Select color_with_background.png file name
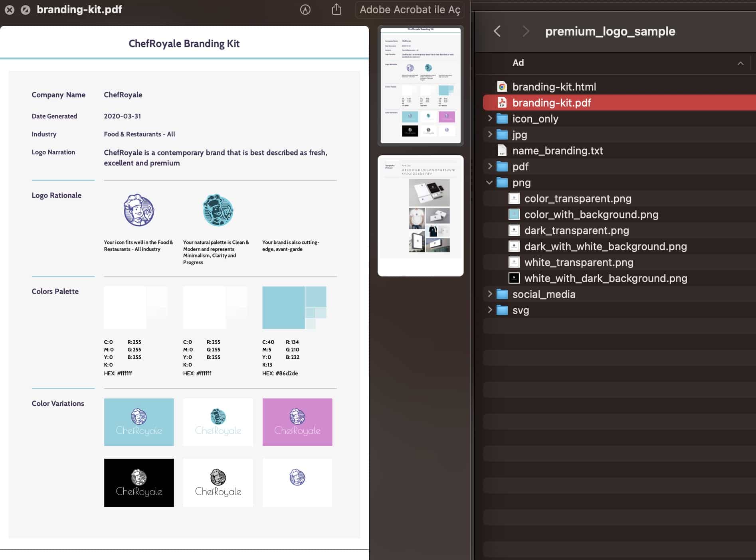The image size is (756, 560). click(591, 214)
